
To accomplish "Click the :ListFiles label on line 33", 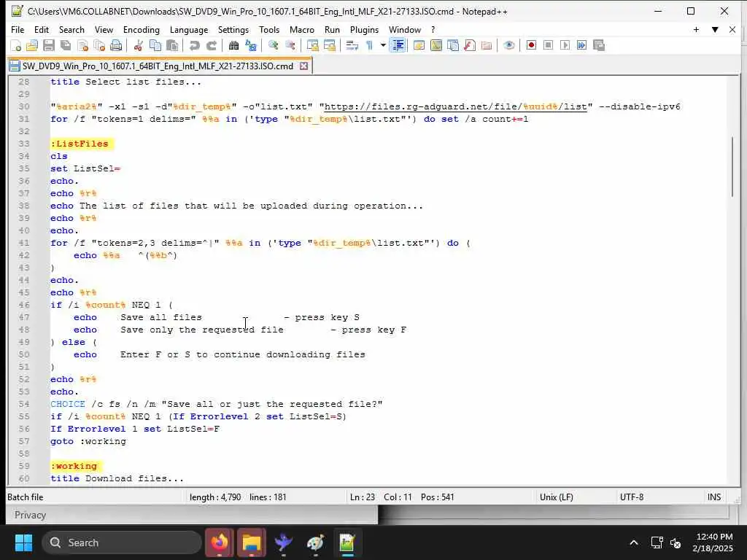I will (x=80, y=144).
